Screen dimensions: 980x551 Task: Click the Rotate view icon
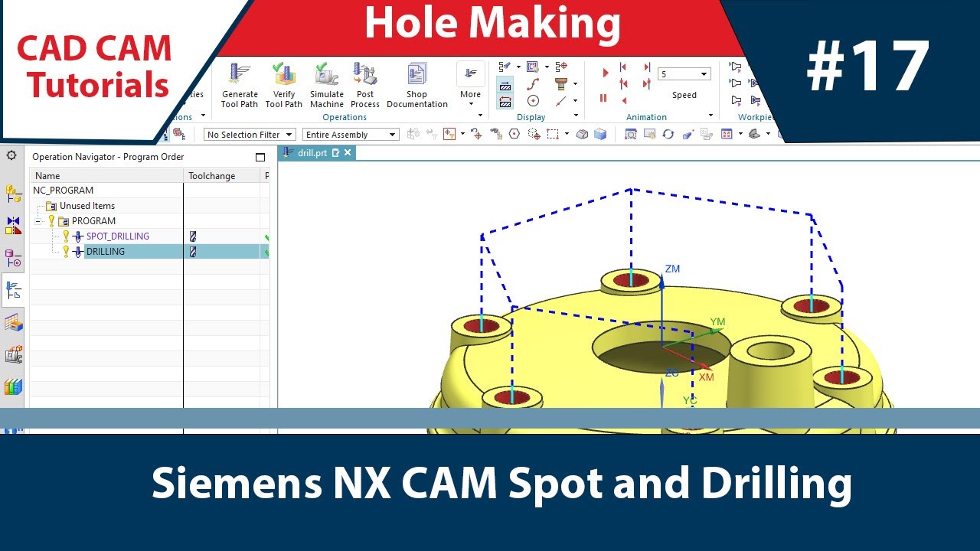[x=668, y=135]
